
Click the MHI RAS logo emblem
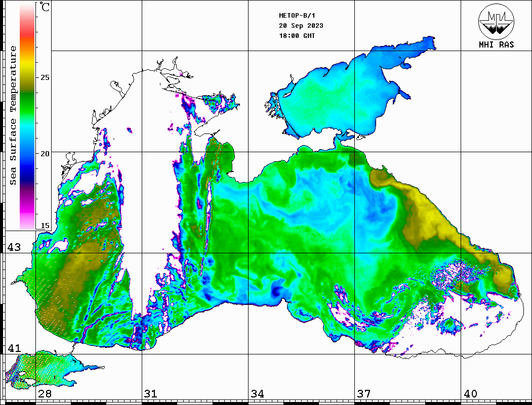coord(496,21)
